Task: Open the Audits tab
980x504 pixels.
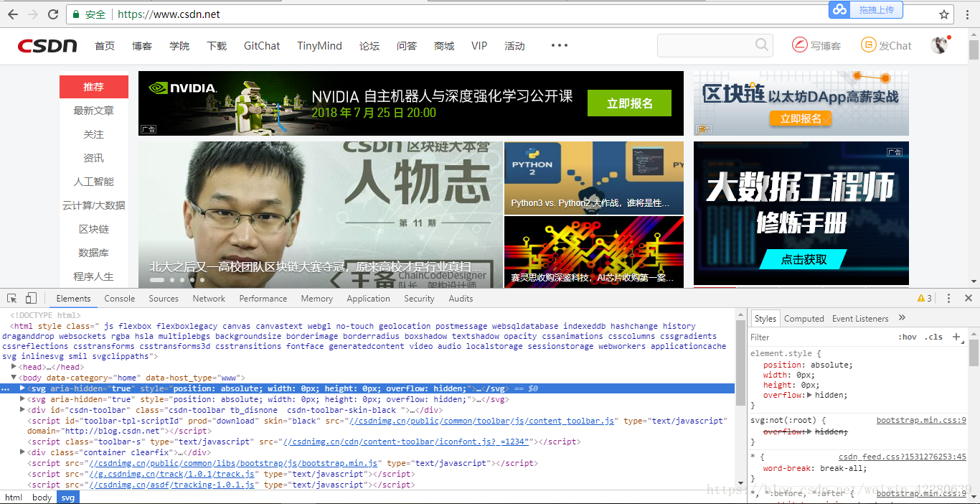Action: (461, 299)
